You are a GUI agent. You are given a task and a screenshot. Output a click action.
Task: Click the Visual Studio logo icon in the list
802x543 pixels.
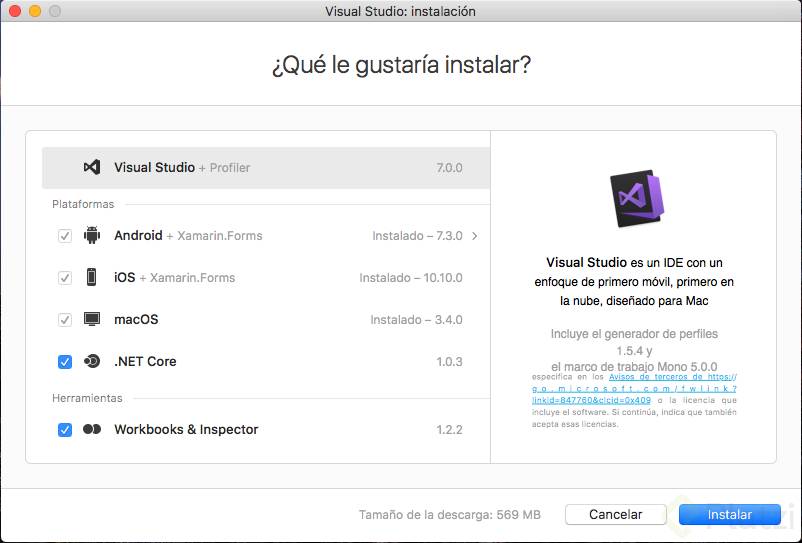pyautogui.click(x=92, y=167)
